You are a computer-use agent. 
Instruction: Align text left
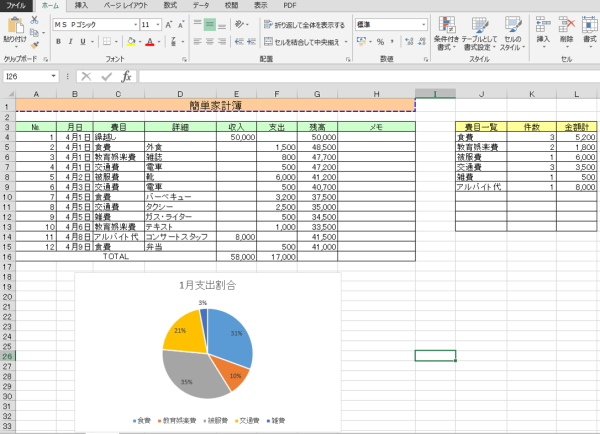(197, 42)
